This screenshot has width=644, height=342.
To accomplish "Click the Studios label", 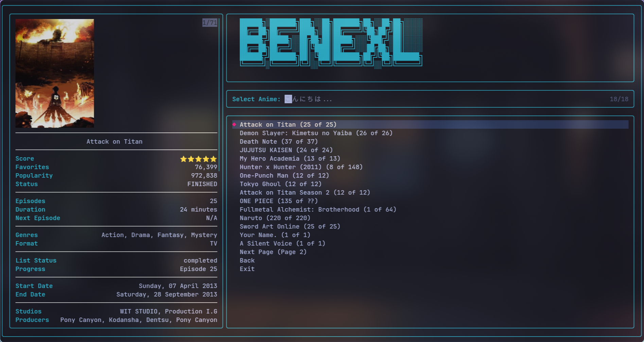I will (28, 311).
